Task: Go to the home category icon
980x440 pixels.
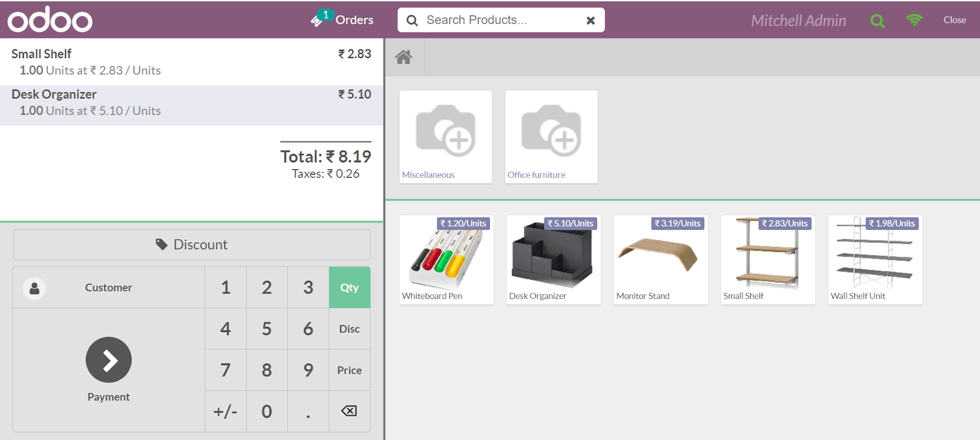Action: [x=404, y=57]
